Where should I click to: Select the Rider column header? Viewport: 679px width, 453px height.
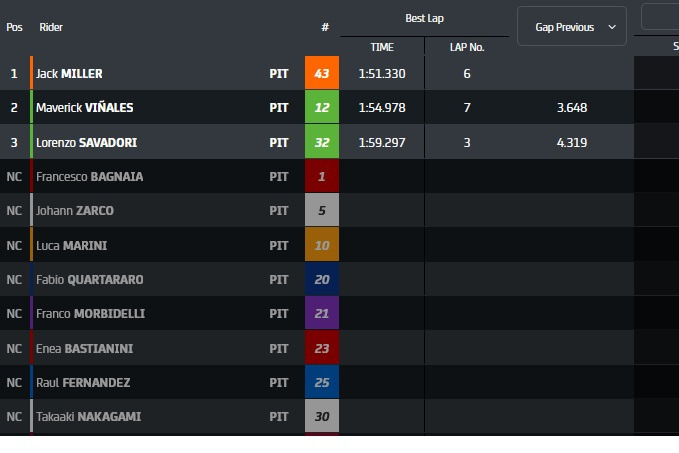click(x=51, y=27)
